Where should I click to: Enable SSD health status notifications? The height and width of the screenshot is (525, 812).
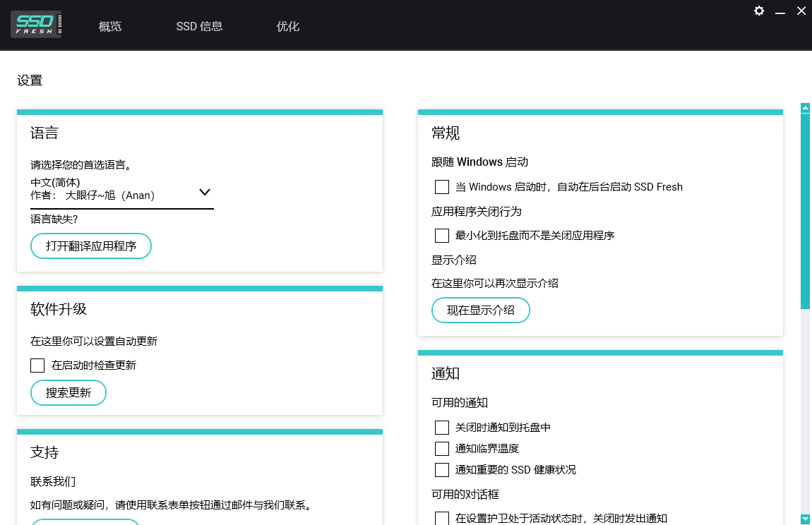442,469
